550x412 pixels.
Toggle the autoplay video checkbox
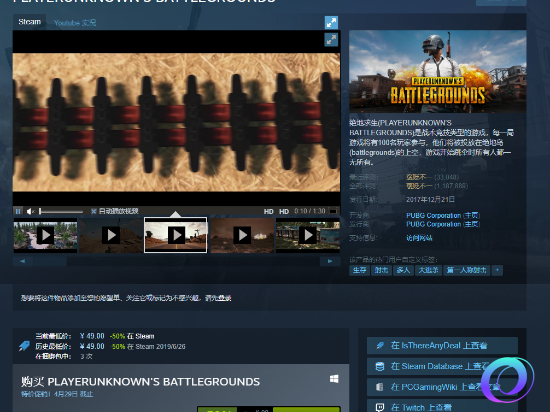point(94,211)
